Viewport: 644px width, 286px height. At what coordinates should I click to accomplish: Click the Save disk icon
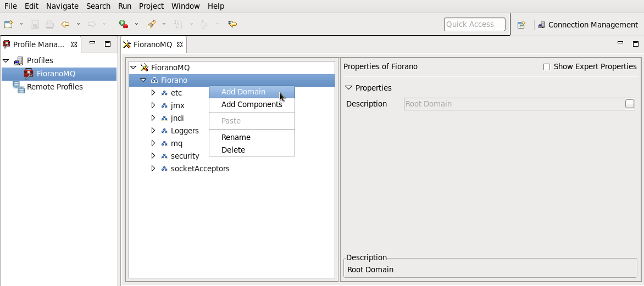(x=35, y=24)
